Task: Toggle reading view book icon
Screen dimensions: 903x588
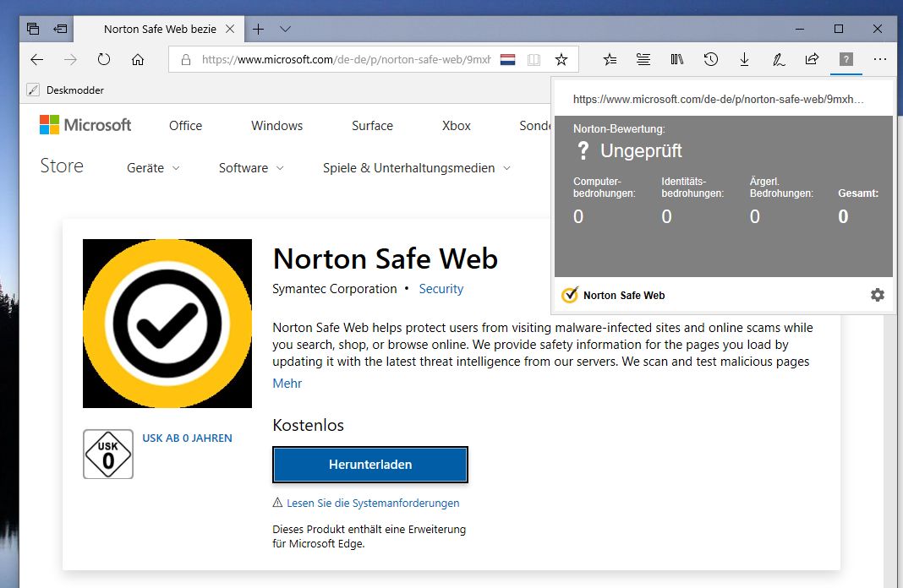Action: [x=534, y=59]
